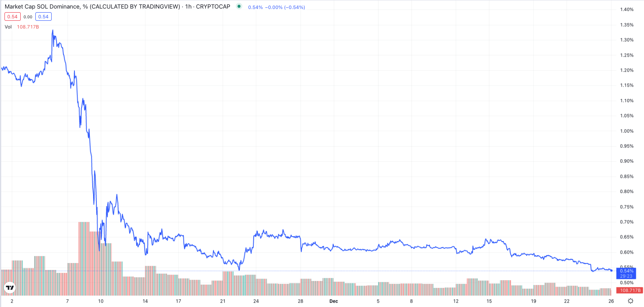Image resolution: width=644 pixels, height=307 pixels.
Task: Click the red 108.717B volume axis label
Action: click(630, 290)
